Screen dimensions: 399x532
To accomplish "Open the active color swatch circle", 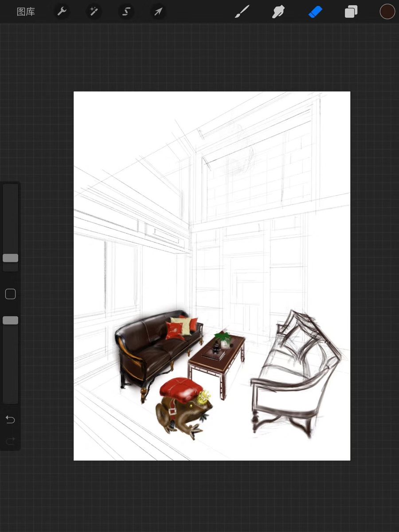I will [387, 12].
